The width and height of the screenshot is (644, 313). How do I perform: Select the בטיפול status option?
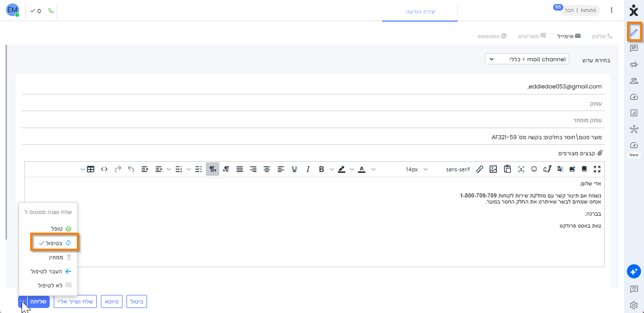[x=55, y=243]
